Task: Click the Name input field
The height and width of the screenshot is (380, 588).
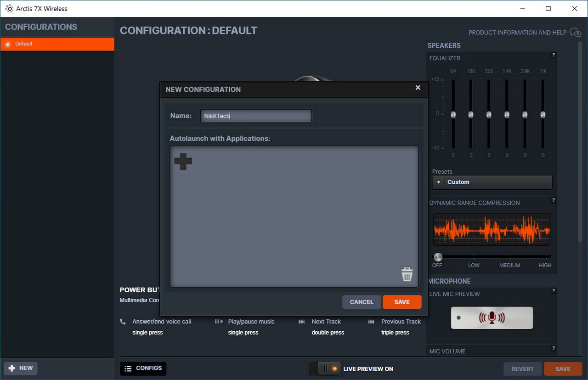Action: (256, 116)
